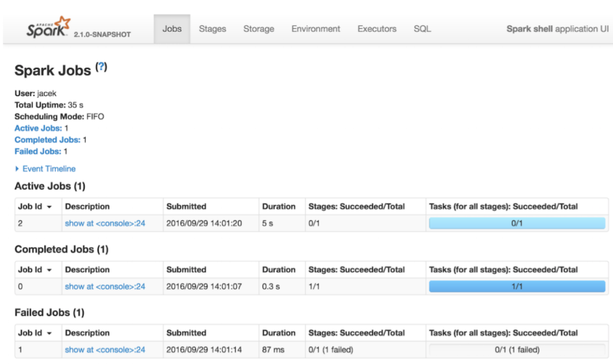This screenshot has height=364, width=613.
Task: Sort Active Jobs by Job Id arrow
Action: 49,207
